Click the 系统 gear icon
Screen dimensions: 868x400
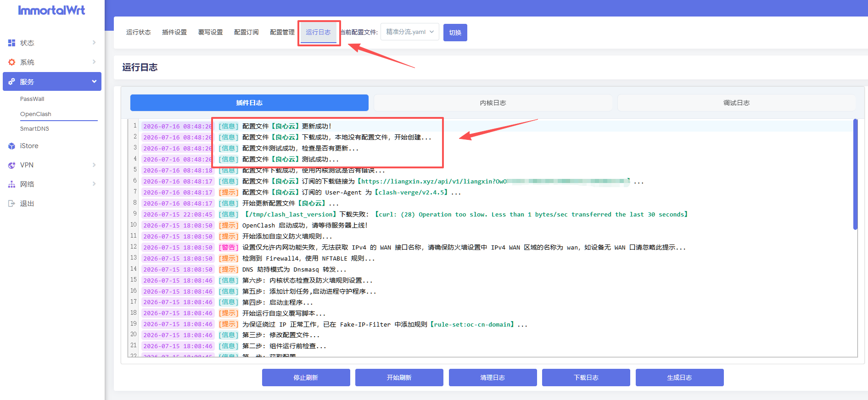click(x=12, y=62)
